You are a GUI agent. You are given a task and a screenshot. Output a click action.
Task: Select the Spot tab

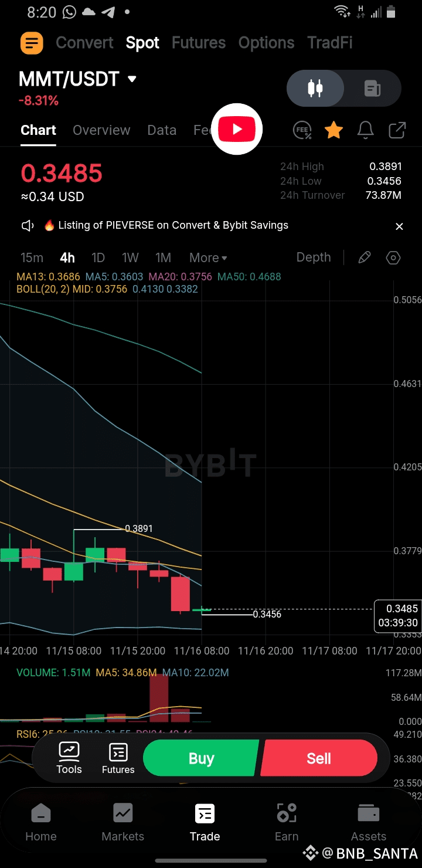[142, 43]
